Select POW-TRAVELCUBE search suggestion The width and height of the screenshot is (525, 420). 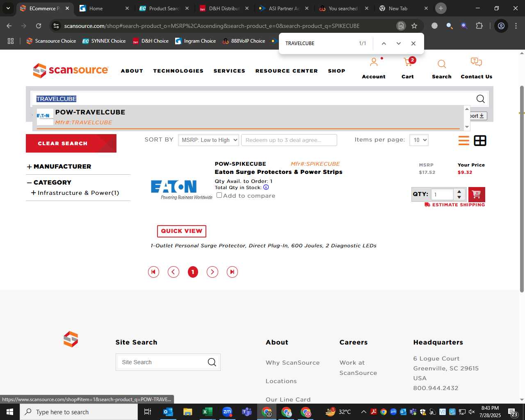(x=248, y=117)
